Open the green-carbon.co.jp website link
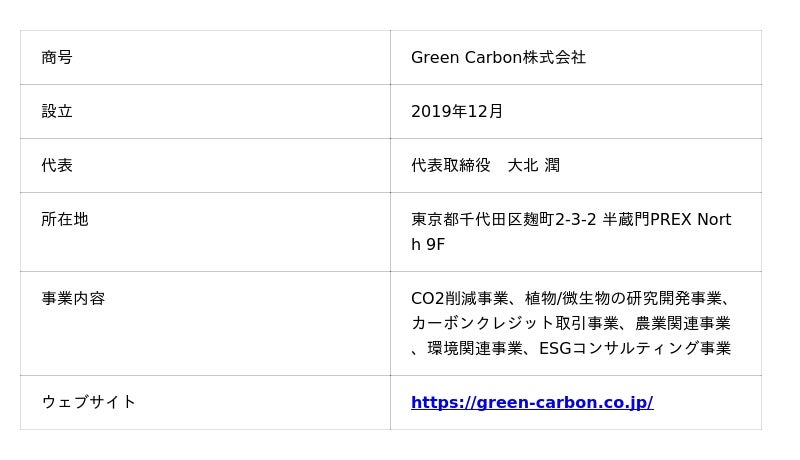 [x=531, y=402]
